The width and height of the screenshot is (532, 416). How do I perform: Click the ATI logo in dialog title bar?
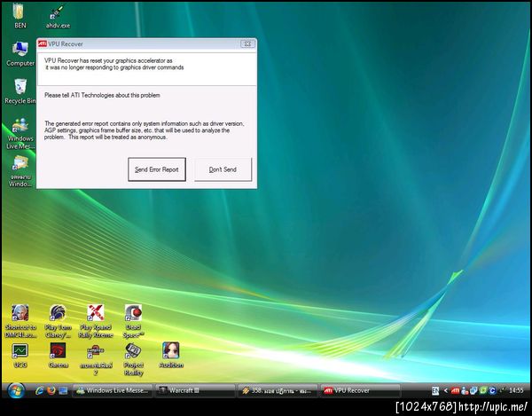pos(43,43)
